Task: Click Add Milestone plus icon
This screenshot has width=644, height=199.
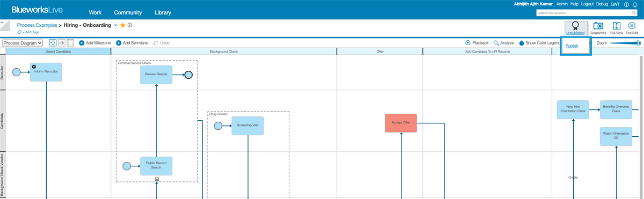Action: [x=82, y=42]
